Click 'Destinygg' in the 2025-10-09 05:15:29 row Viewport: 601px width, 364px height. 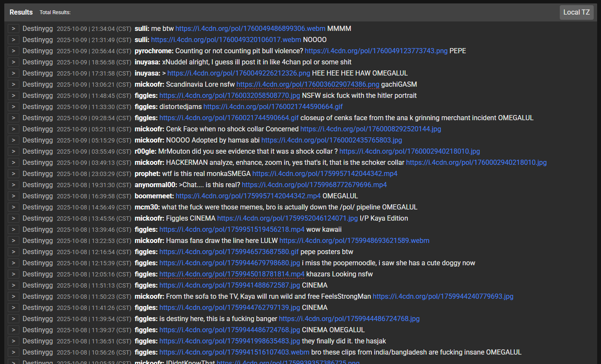(38, 140)
